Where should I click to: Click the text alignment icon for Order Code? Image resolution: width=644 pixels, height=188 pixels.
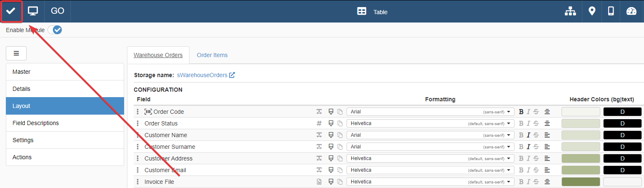[547, 112]
